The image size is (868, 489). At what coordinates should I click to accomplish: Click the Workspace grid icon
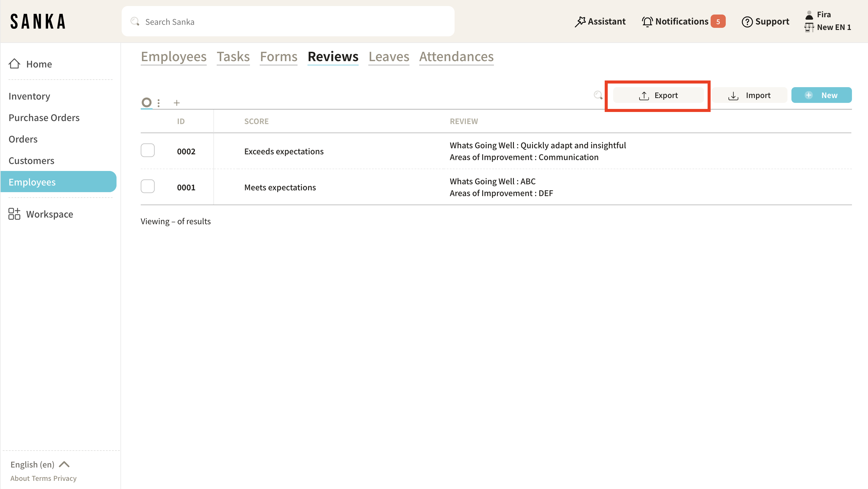pos(14,214)
